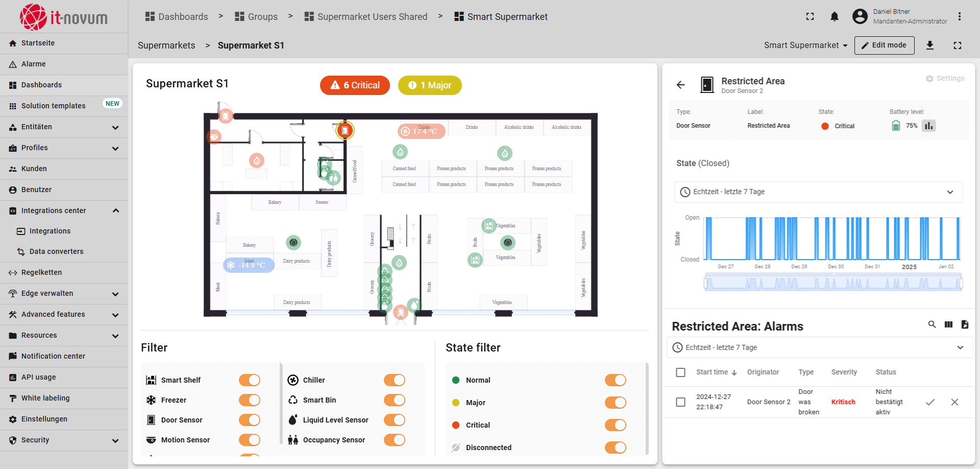Click the Edit mode button
The width and height of the screenshot is (980, 469).
click(884, 45)
